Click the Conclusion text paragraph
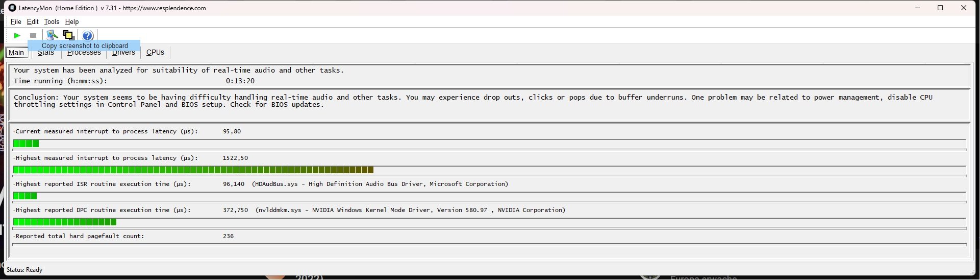The height and width of the screenshot is (280, 980). tap(473, 101)
